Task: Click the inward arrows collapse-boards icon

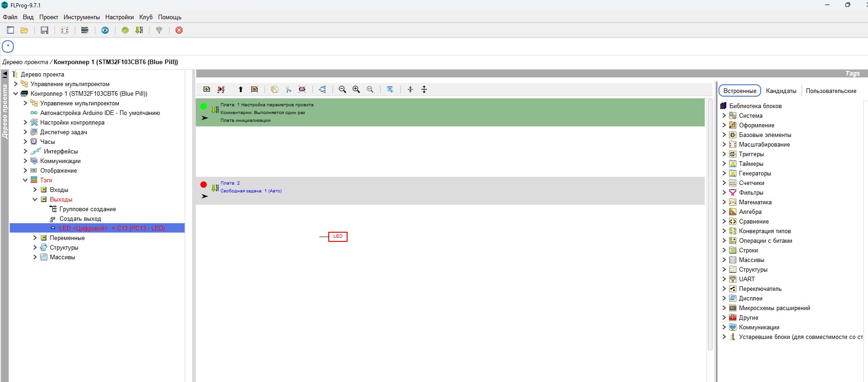Action: (410, 89)
